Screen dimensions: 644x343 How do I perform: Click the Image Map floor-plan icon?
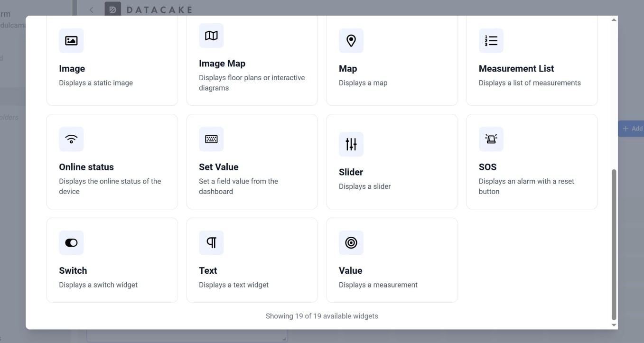point(211,36)
